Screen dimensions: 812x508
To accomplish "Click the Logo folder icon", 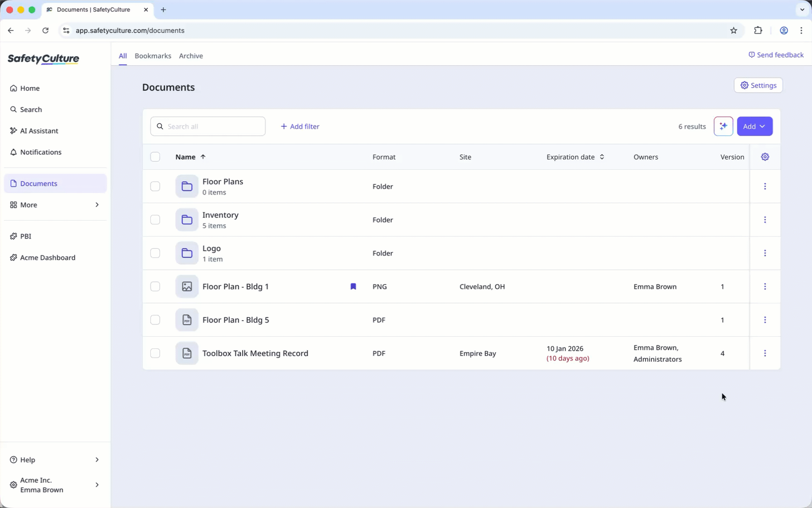I will pos(187,253).
